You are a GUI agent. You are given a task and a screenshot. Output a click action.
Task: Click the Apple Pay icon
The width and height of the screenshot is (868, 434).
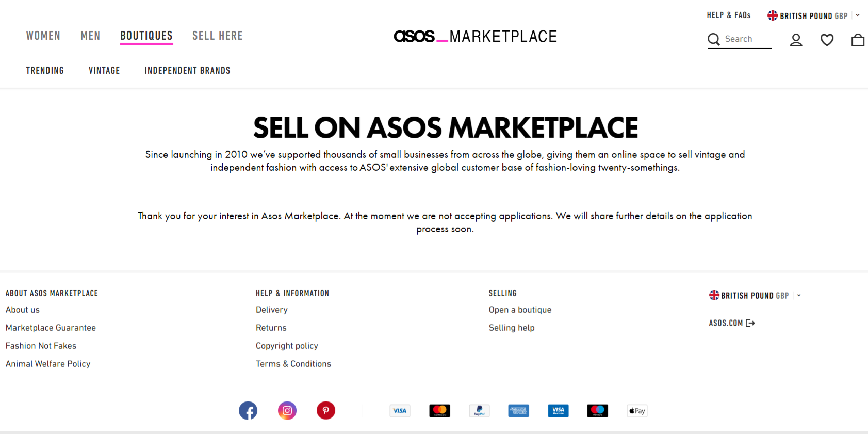(637, 411)
